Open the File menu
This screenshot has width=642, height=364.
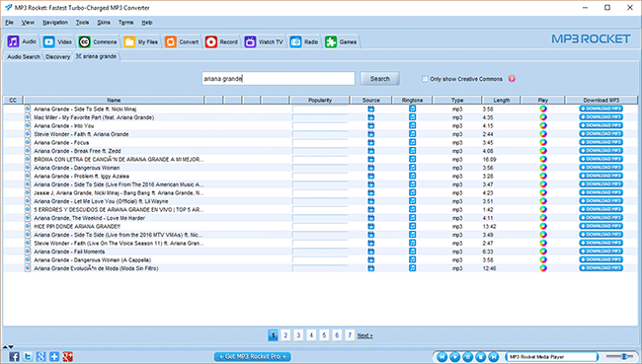click(x=10, y=23)
